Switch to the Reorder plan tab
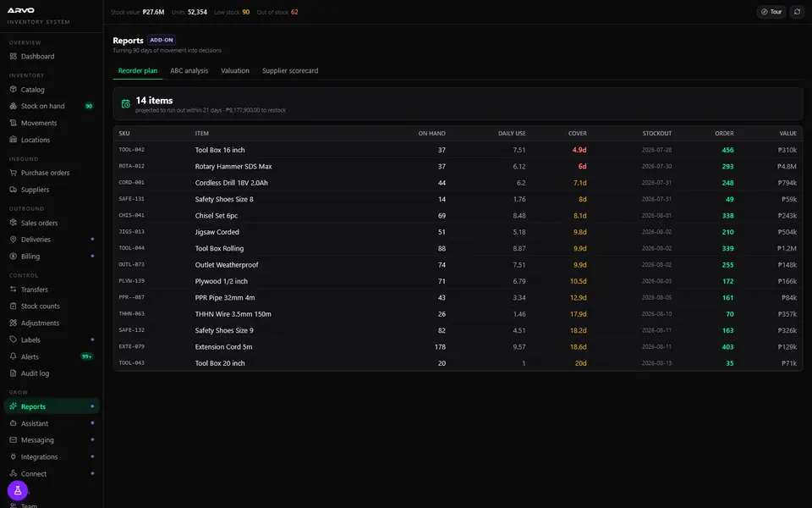Viewport: 812px width, 508px height. point(138,70)
